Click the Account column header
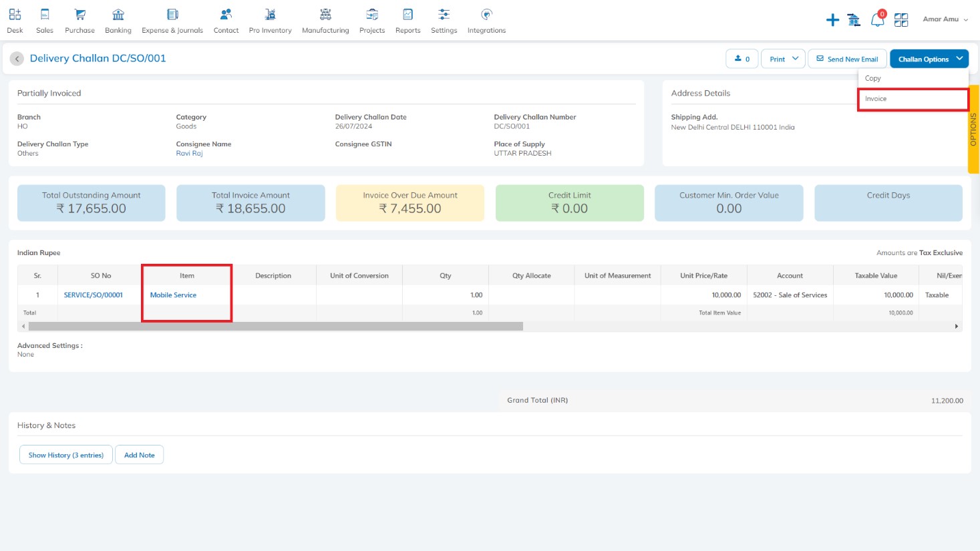The width and height of the screenshot is (980, 551). (790, 276)
